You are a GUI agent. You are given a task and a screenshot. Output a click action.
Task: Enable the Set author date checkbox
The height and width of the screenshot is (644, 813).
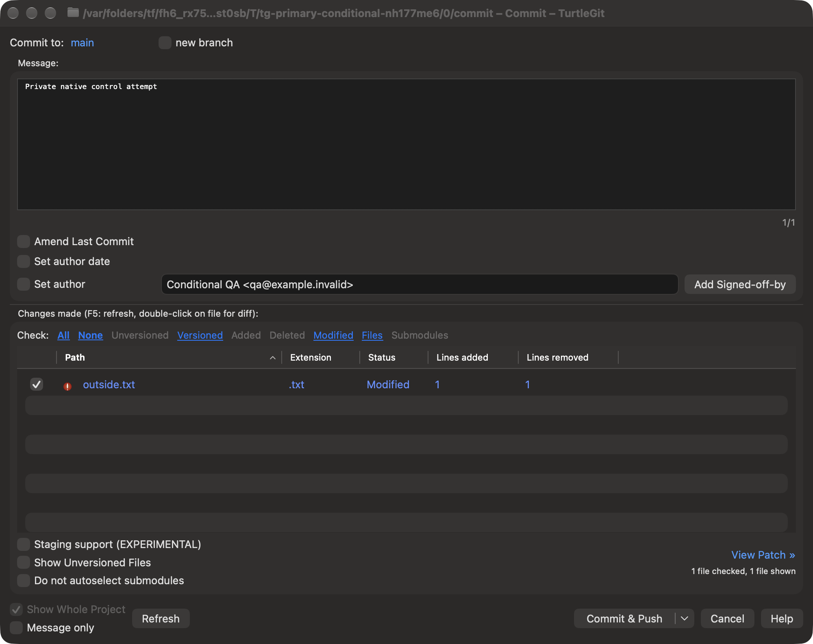tap(24, 261)
